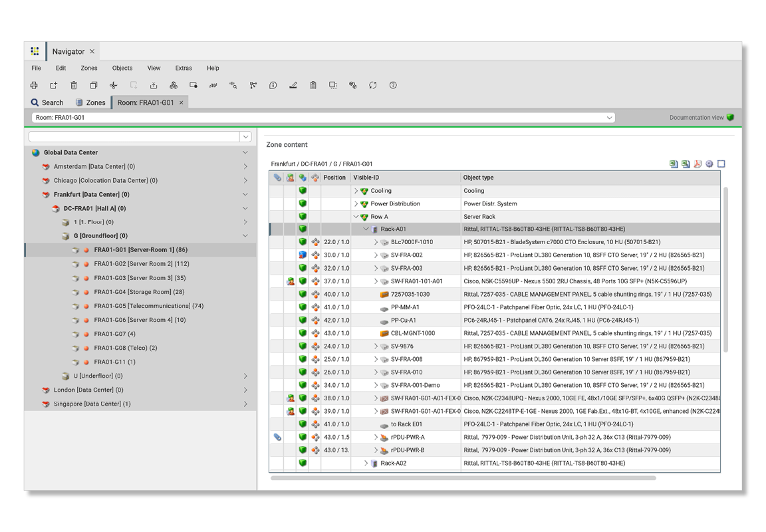The image size is (766, 532).
Task: Toggle the maximize square above the table
Action: (x=721, y=164)
